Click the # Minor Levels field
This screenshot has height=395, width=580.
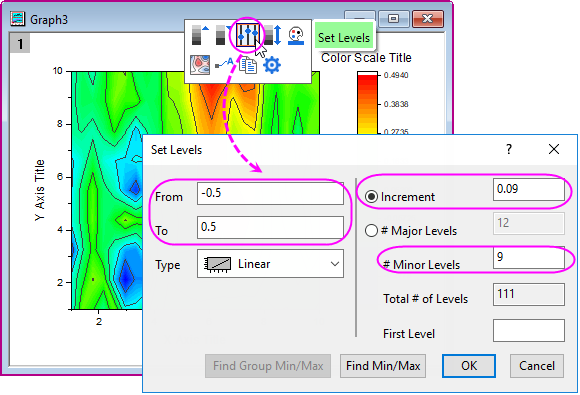coord(529,257)
